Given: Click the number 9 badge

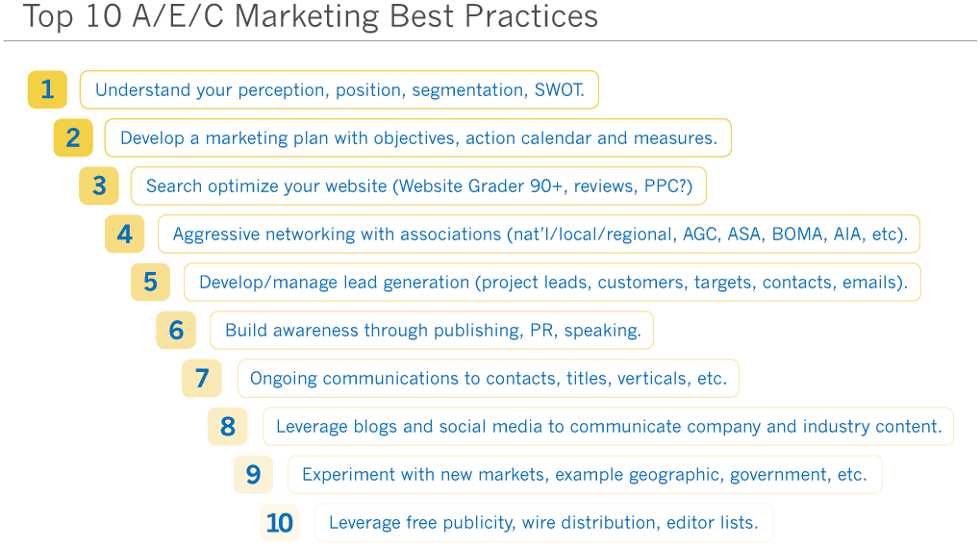Looking at the screenshot, I should point(253,475).
